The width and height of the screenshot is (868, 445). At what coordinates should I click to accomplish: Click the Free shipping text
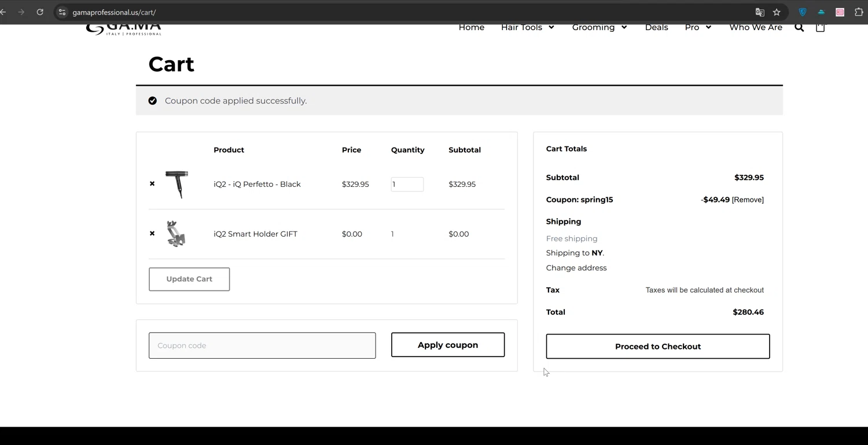click(572, 238)
